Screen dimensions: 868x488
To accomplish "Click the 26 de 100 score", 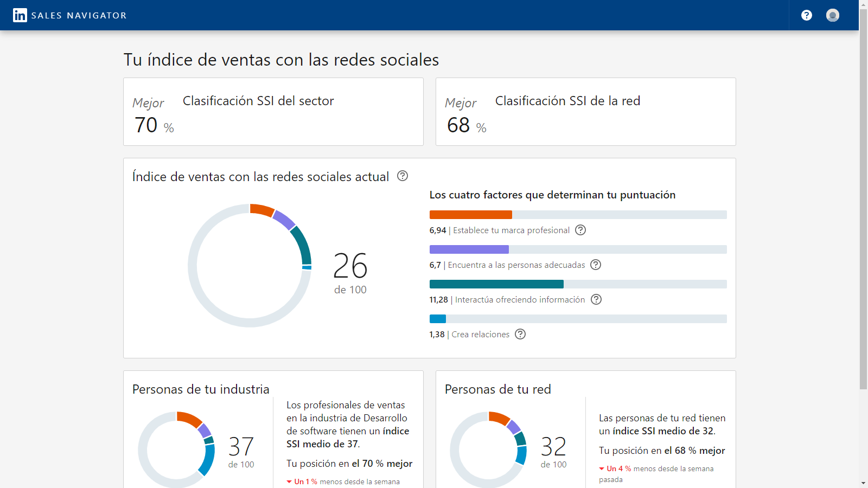I will [x=350, y=273].
